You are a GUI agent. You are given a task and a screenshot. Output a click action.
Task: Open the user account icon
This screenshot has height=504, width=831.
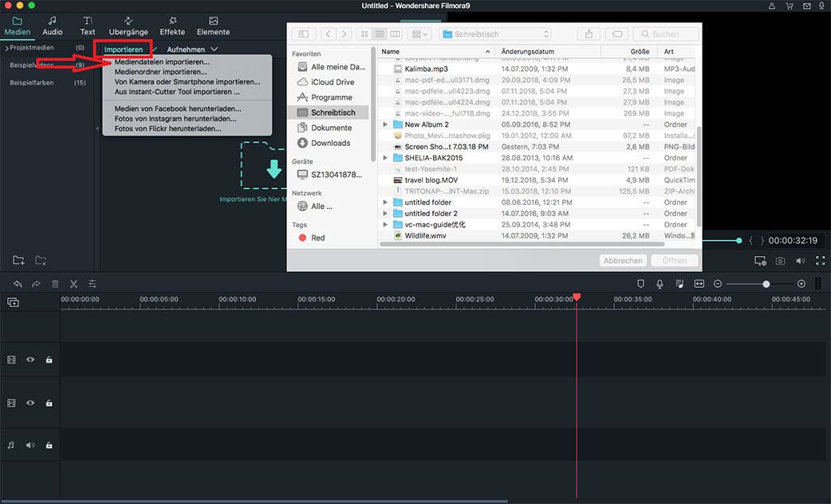point(772,6)
